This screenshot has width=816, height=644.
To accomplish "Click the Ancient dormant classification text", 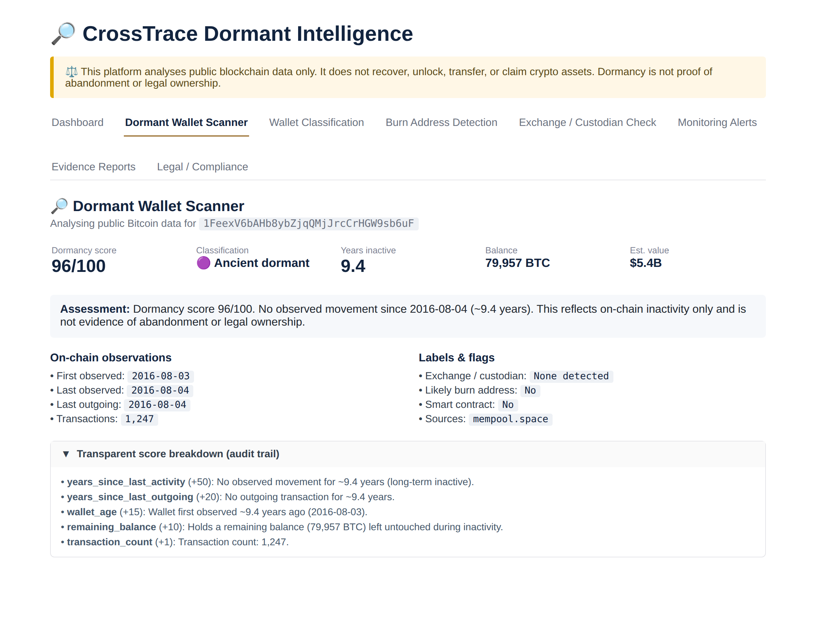I will pyautogui.click(x=262, y=263).
